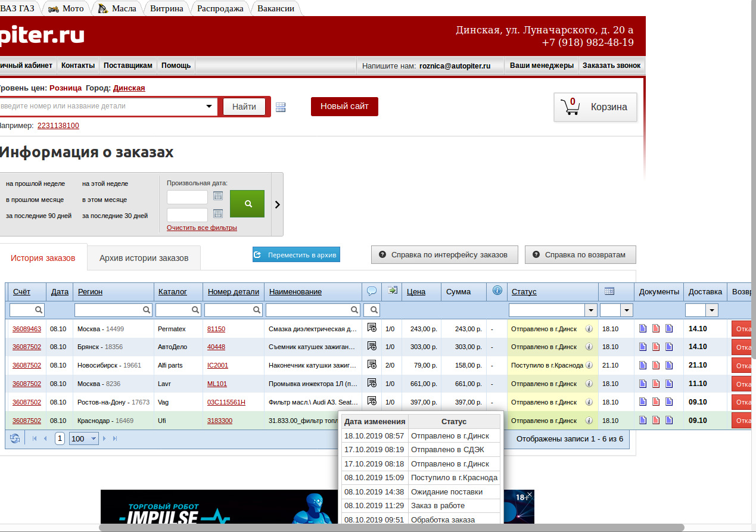Expand the date filter panel with right chevron

pos(277,204)
